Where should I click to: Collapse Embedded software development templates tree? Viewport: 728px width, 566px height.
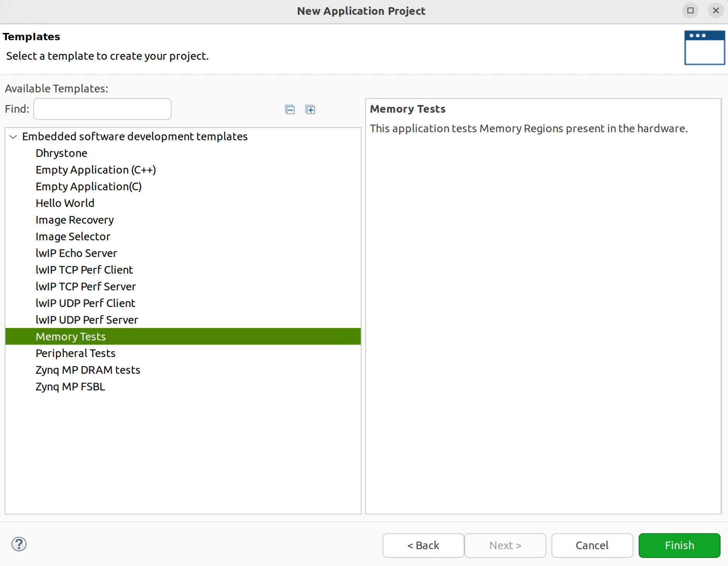pyautogui.click(x=13, y=137)
